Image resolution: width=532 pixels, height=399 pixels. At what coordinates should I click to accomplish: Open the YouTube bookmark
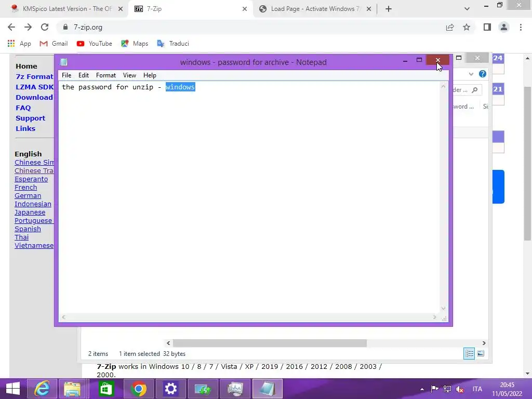click(x=95, y=44)
